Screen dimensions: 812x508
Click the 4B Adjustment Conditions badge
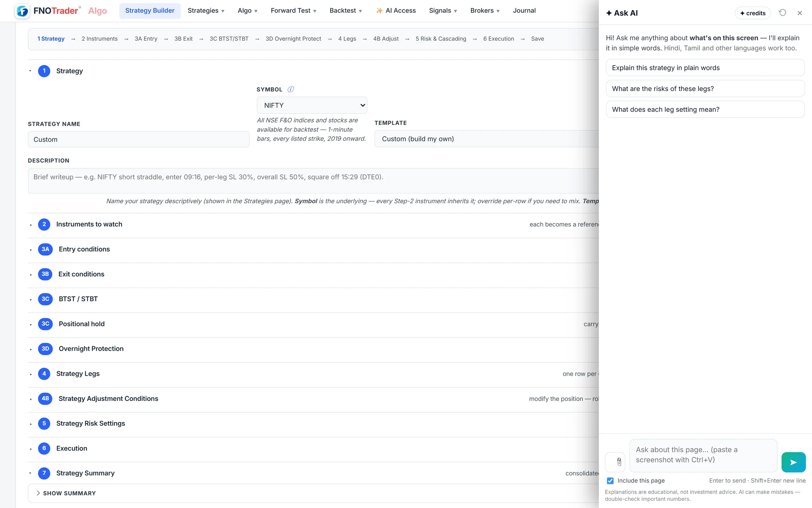45,399
